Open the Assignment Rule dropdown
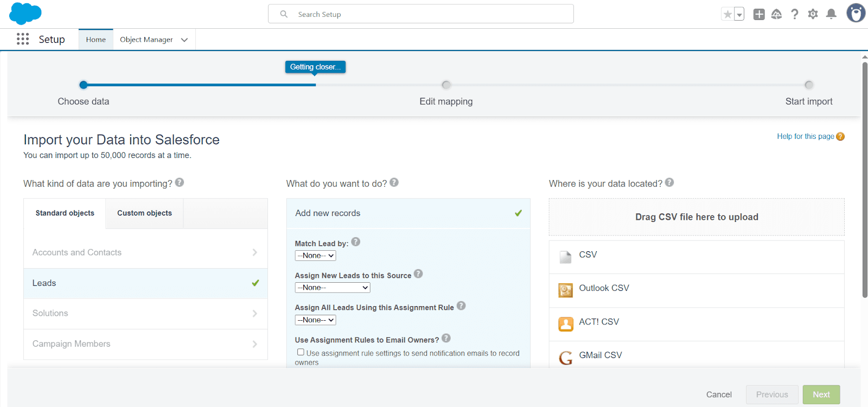Screen dimensions: 868x407 315,320
